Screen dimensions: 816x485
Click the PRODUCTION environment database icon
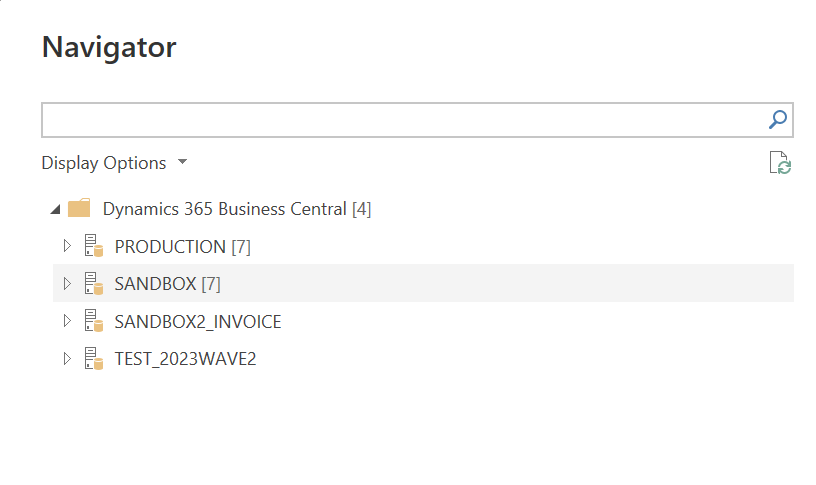tap(94, 247)
